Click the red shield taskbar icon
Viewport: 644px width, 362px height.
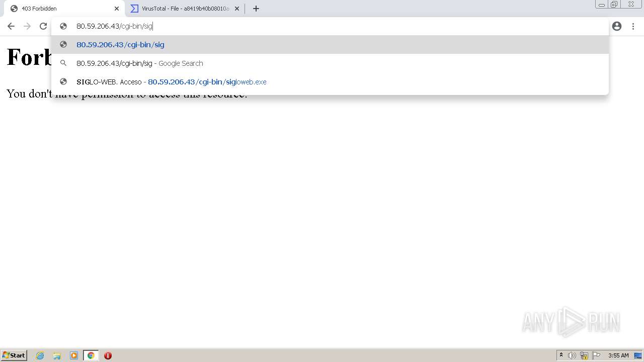(x=108, y=355)
